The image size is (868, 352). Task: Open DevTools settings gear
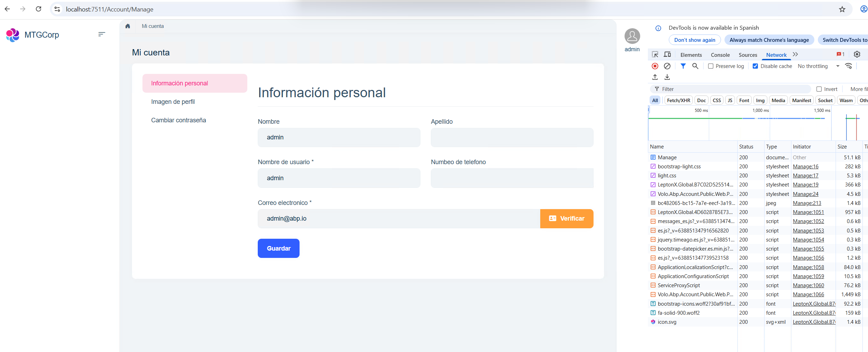(x=857, y=54)
